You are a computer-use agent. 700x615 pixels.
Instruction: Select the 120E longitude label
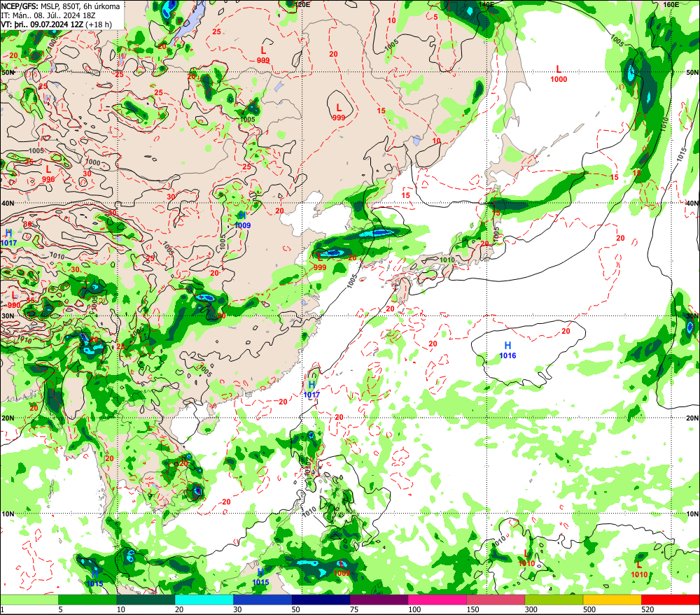(302, 4)
